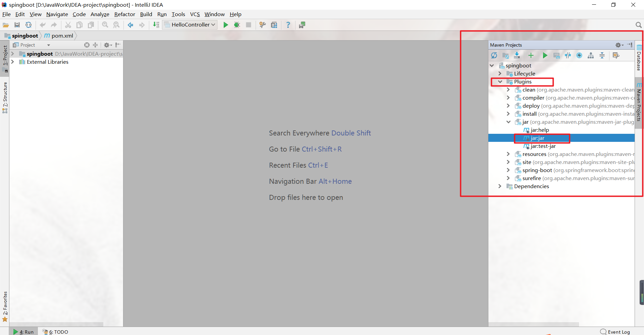Open the Event Log
The image size is (644, 335).
[x=615, y=332]
